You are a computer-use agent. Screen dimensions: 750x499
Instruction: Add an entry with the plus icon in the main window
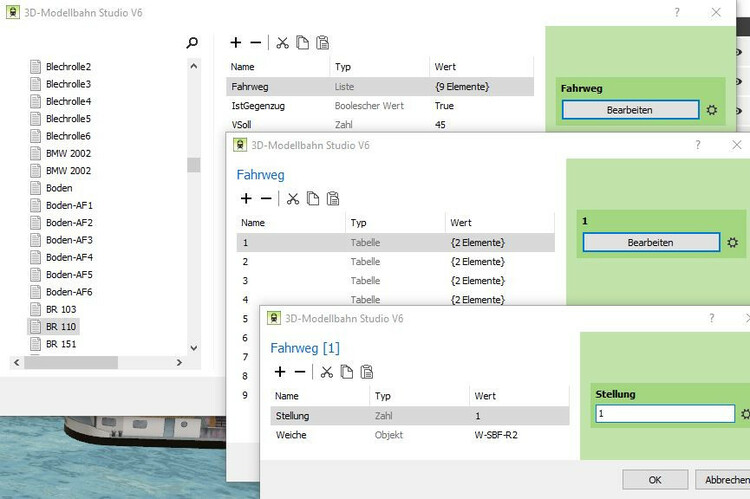coord(235,43)
